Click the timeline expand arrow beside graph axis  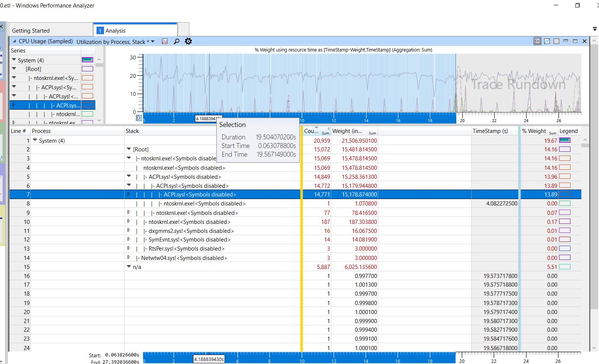[x=139, y=118]
